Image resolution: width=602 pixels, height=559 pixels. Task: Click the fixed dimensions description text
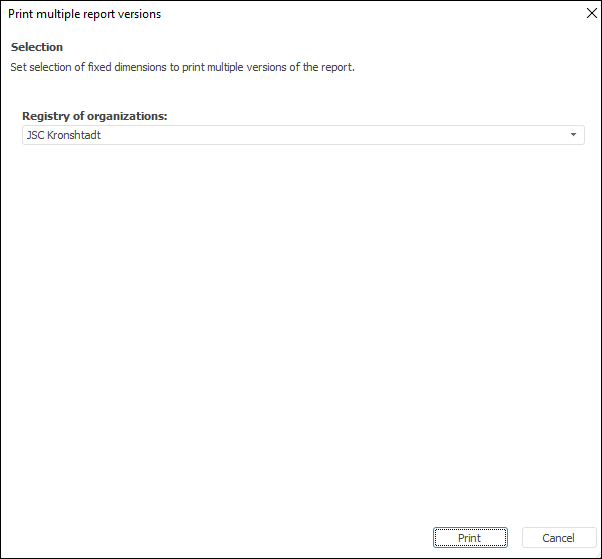(x=182, y=67)
